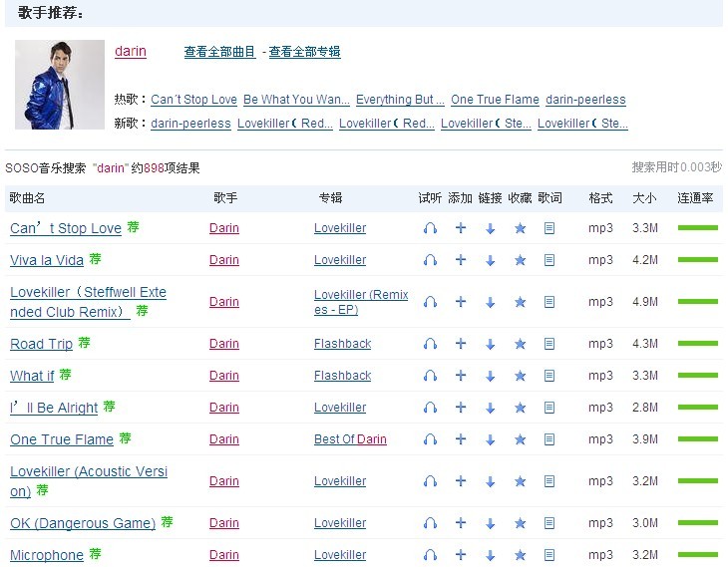View all tracks link 查看全部曲目
The image size is (728, 567).
pos(219,52)
